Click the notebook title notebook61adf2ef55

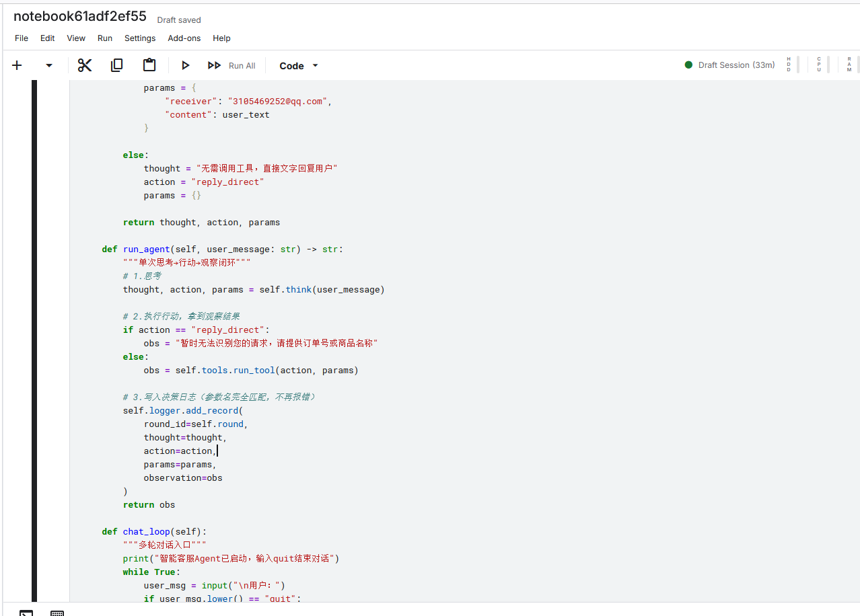pyautogui.click(x=80, y=17)
